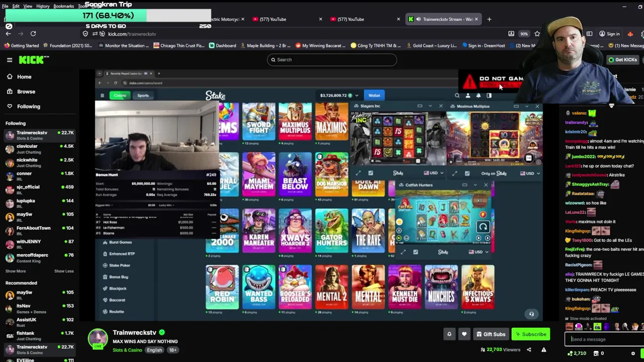
Task: Toggle the Kick hamburger menu
Action: click(9, 60)
